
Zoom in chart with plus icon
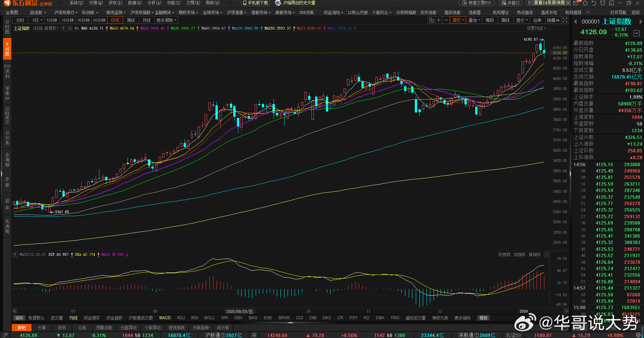(439, 20)
